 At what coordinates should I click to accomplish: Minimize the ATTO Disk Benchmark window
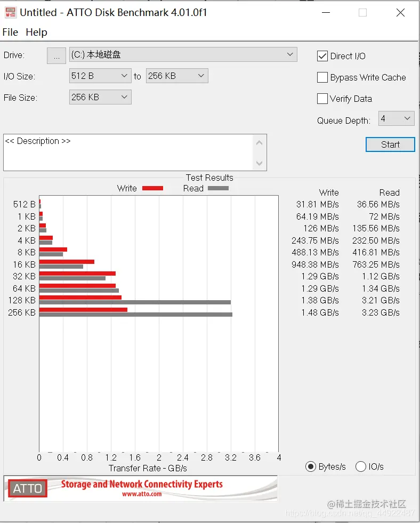[x=326, y=13]
